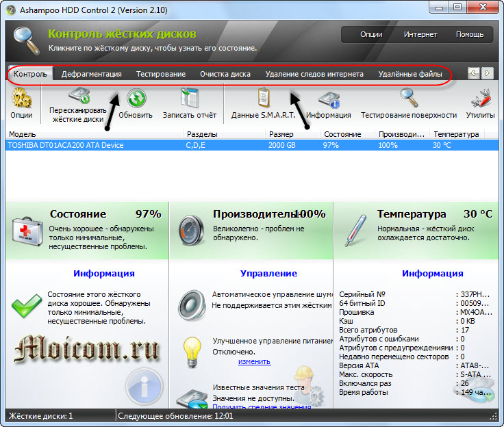Viewport: 504px width, 427px height.
Task: Click Получить средние значения link
Action: pos(262,406)
